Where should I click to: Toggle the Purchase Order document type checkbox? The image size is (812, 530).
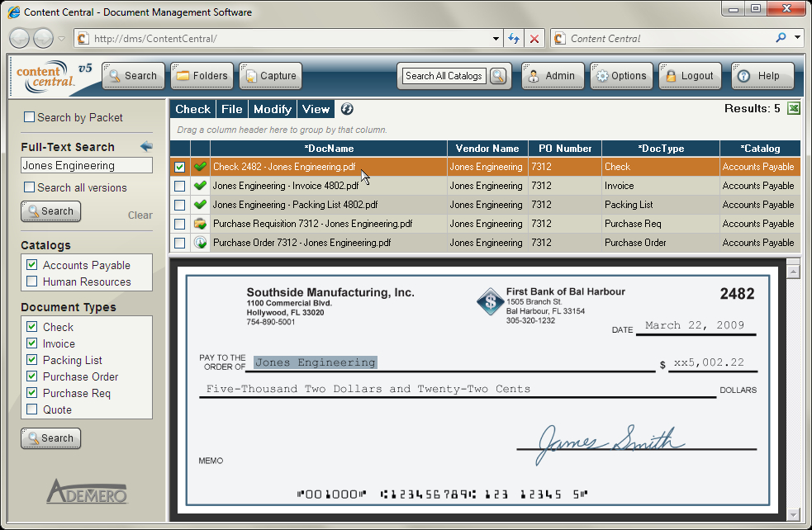(x=31, y=376)
